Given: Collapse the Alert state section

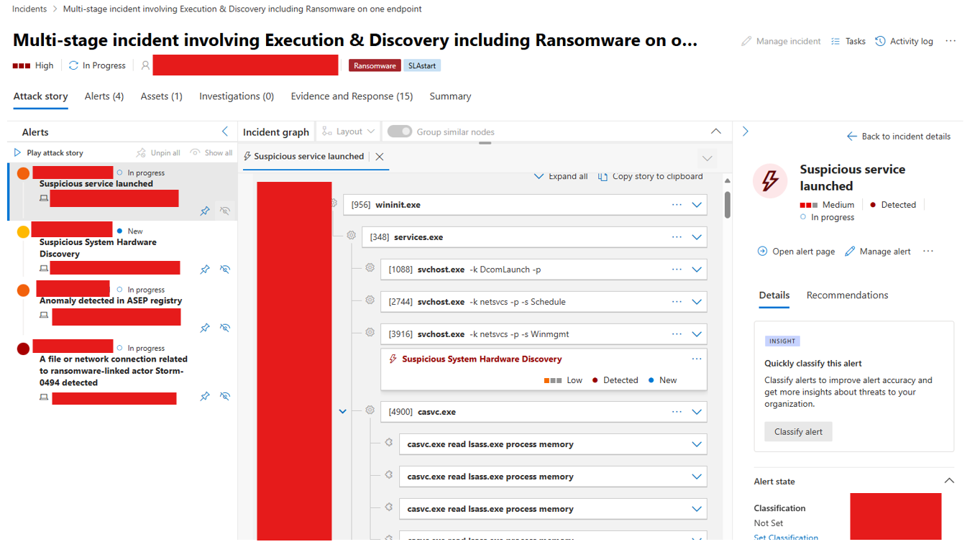Looking at the screenshot, I should coord(949,481).
